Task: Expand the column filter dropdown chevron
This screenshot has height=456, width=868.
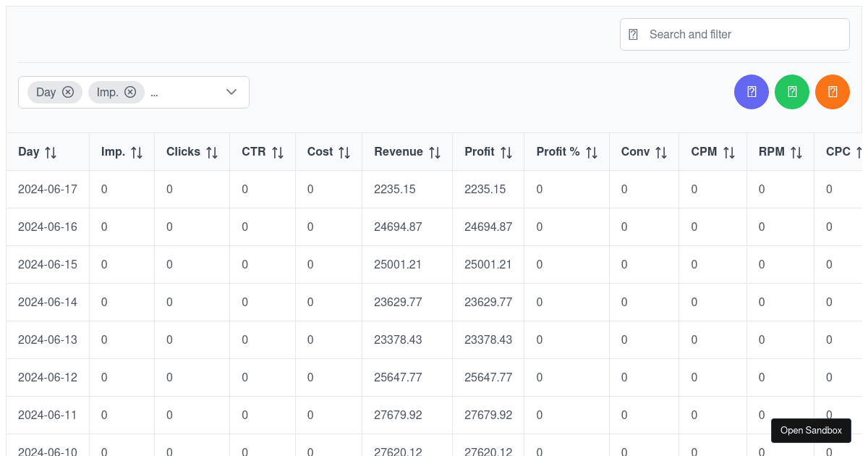Action: point(231,92)
